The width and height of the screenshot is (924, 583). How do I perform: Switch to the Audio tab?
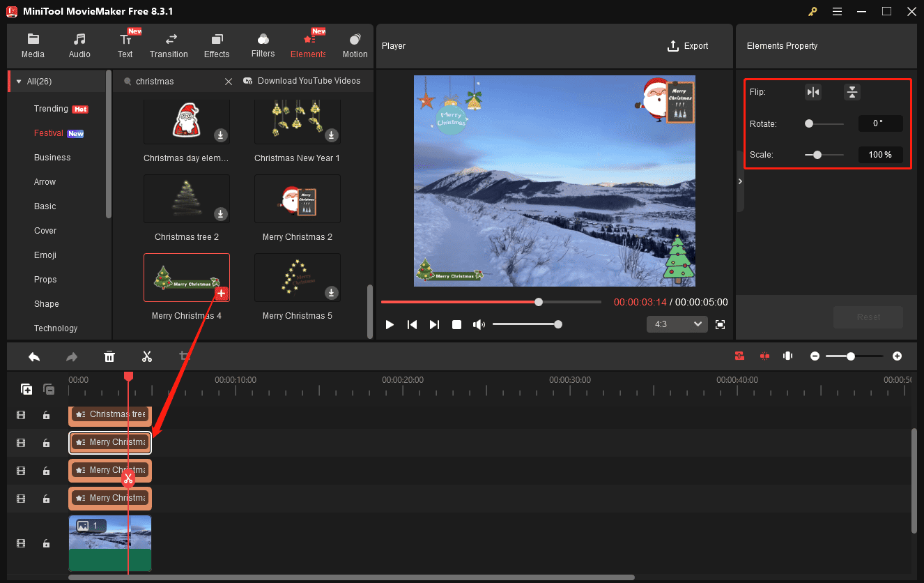coord(79,44)
